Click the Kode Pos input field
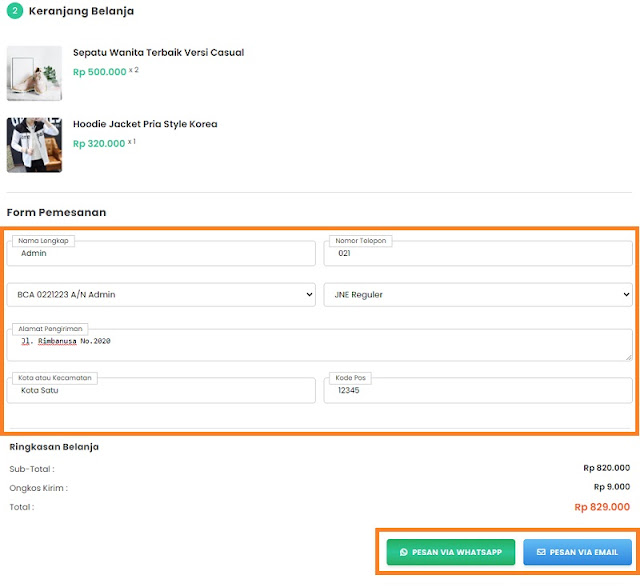Viewport: 640px width, 587px height. tap(477, 391)
